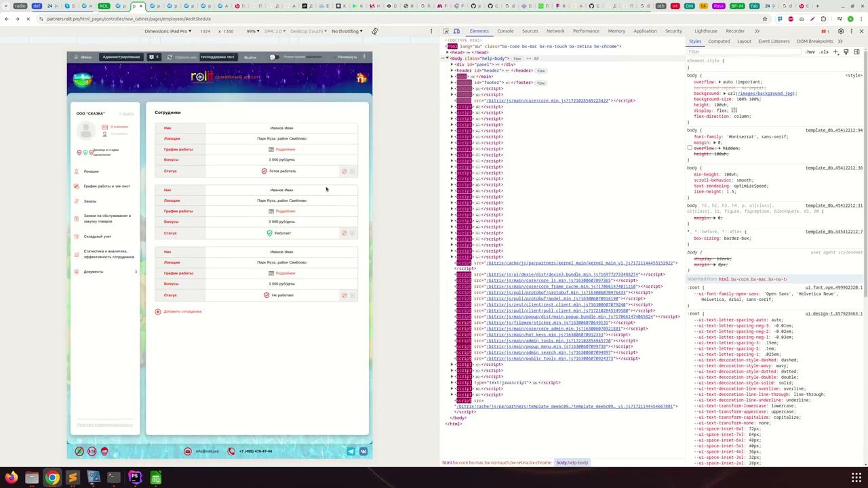Image resolution: width=868 pixels, height=488 pixels.
Task: Click the refresh icon in the site panel
Action: (170, 57)
